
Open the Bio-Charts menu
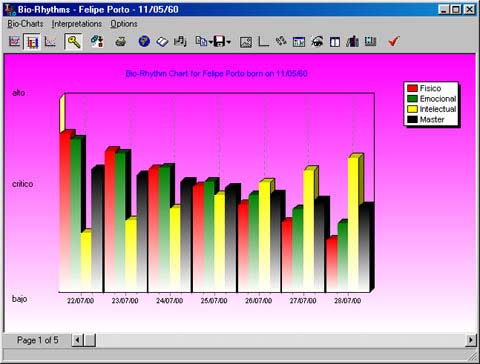pos(25,24)
